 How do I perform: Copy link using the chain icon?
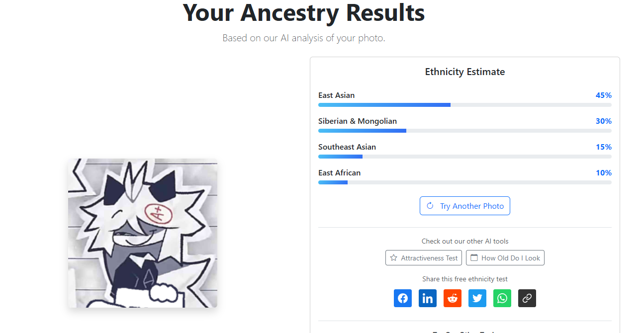pyautogui.click(x=527, y=298)
